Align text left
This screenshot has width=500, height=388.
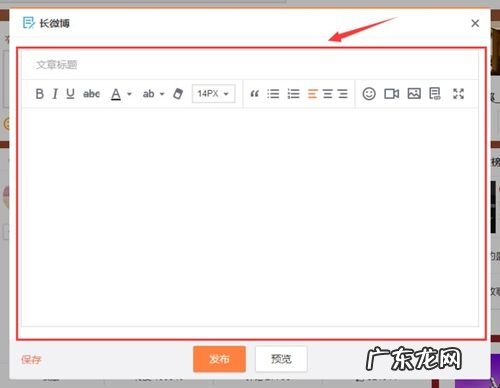[x=312, y=94]
